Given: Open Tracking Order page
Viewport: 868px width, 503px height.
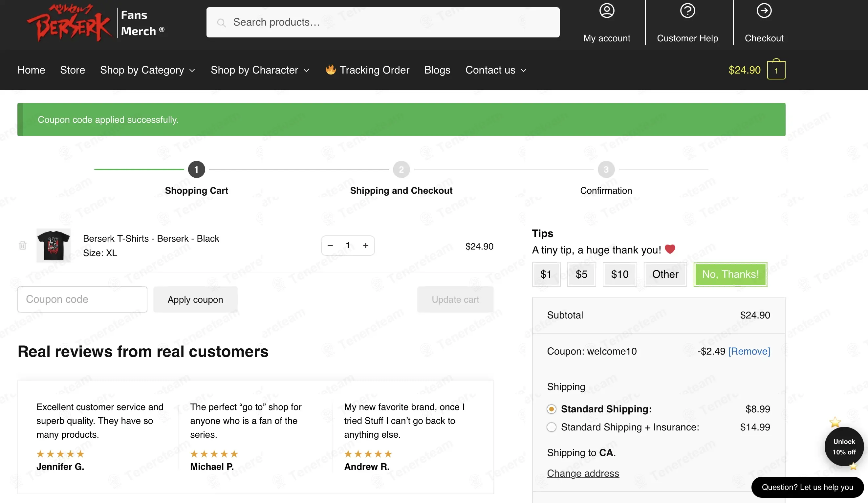Looking at the screenshot, I should tap(374, 70).
